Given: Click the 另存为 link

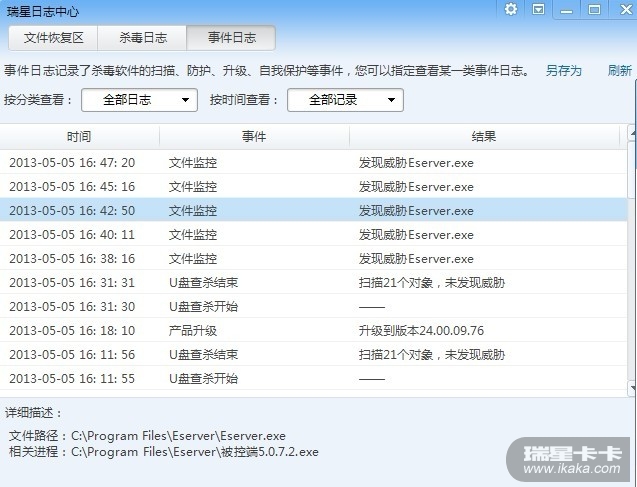Looking at the screenshot, I should 563,71.
